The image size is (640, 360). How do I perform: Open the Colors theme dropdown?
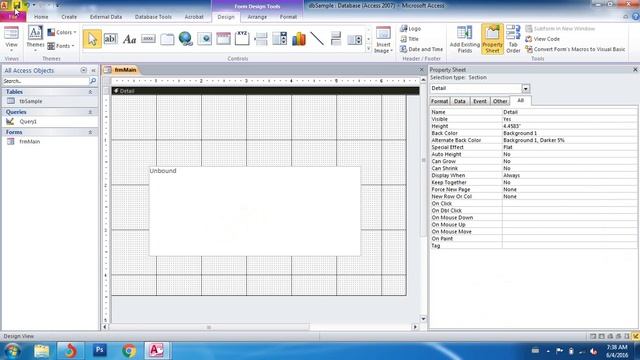(x=62, y=32)
